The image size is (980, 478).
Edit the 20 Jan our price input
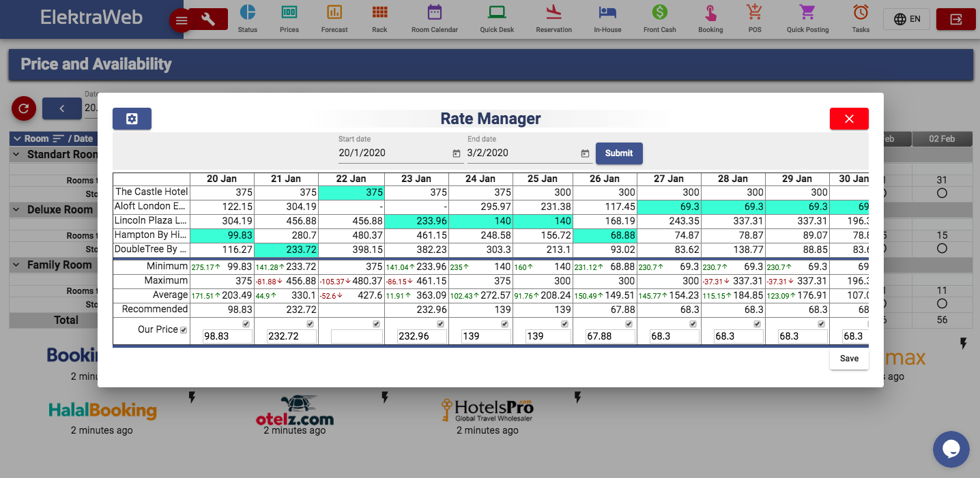coord(227,336)
